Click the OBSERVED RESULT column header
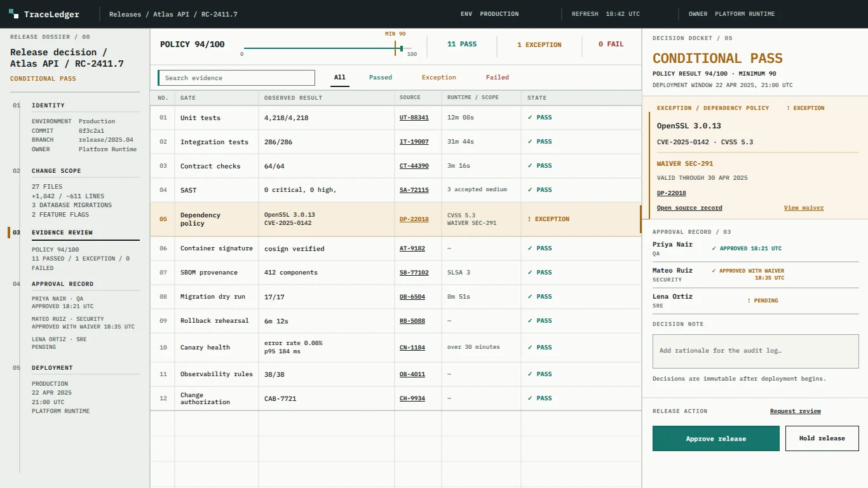 pyautogui.click(x=293, y=98)
